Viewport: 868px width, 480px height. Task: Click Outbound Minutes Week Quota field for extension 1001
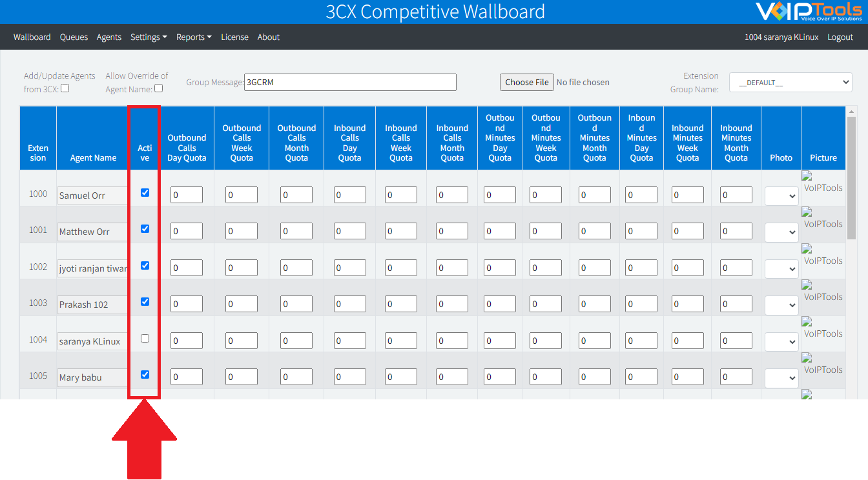(546, 231)
